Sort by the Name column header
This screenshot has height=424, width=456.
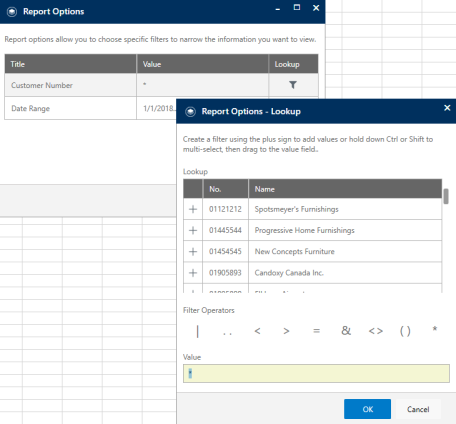tap(345, 189)
